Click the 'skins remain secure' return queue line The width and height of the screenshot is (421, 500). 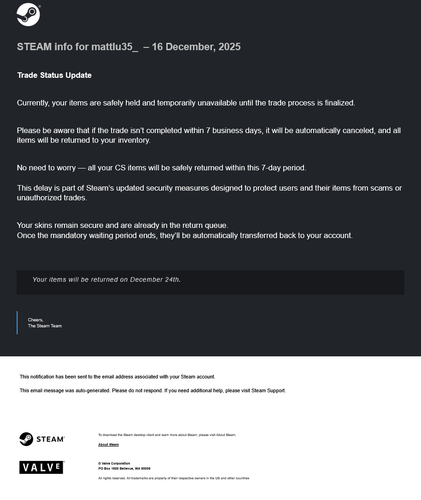pos(122,225)
